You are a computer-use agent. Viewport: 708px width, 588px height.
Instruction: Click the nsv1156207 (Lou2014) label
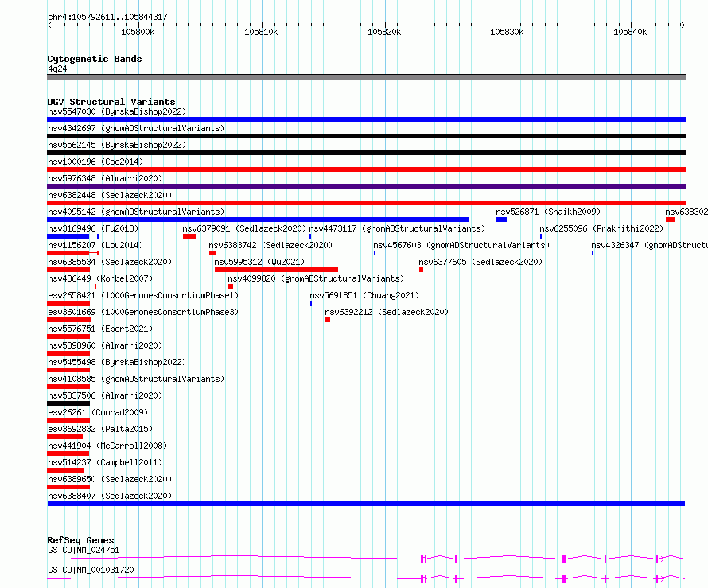click(95, 245)
